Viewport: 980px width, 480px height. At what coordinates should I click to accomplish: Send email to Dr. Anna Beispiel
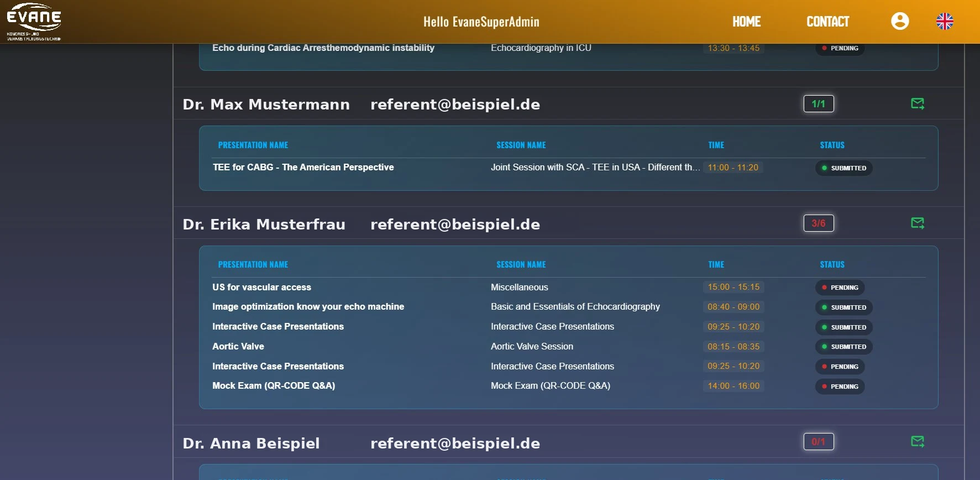(x=918, y=441)
